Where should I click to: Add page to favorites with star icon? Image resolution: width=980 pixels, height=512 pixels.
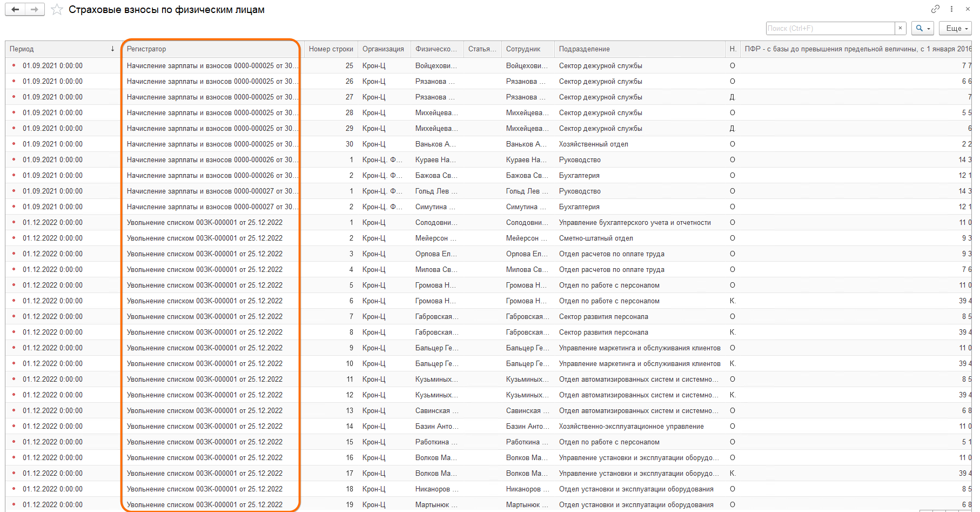[x=57, y=10]
